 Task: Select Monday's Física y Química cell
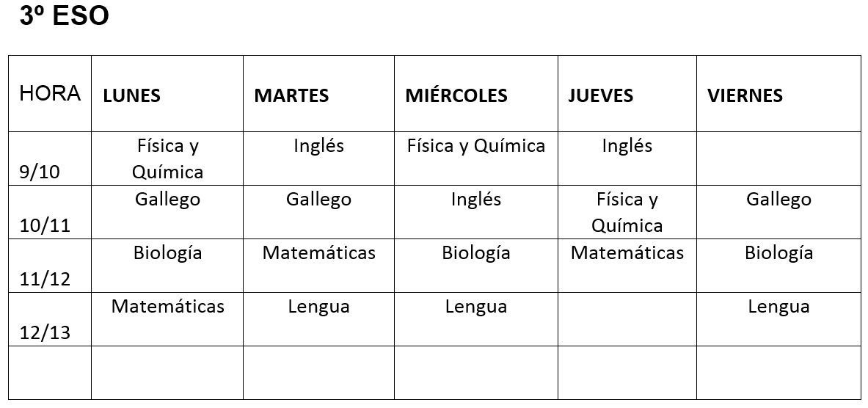coord(167,159)
